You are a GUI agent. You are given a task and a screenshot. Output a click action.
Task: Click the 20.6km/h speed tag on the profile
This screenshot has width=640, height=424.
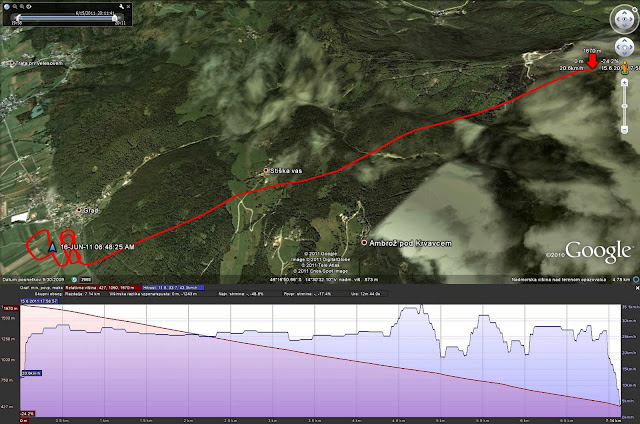(31, 373)
